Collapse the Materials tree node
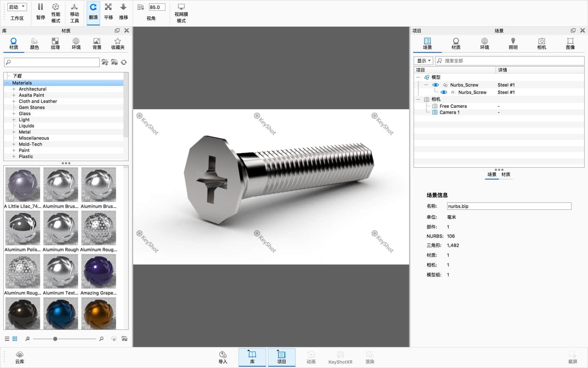The height and width of the screenshot is (368, 588). [7, 83]
